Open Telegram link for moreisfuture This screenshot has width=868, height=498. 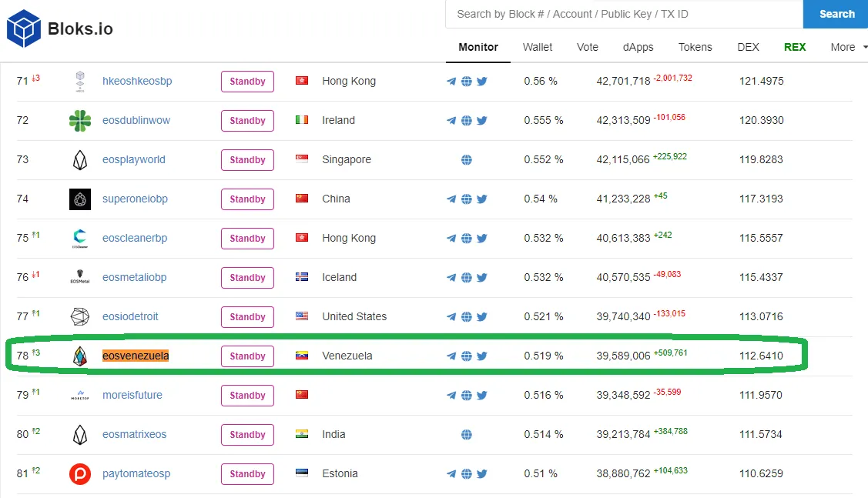(451, 396)
